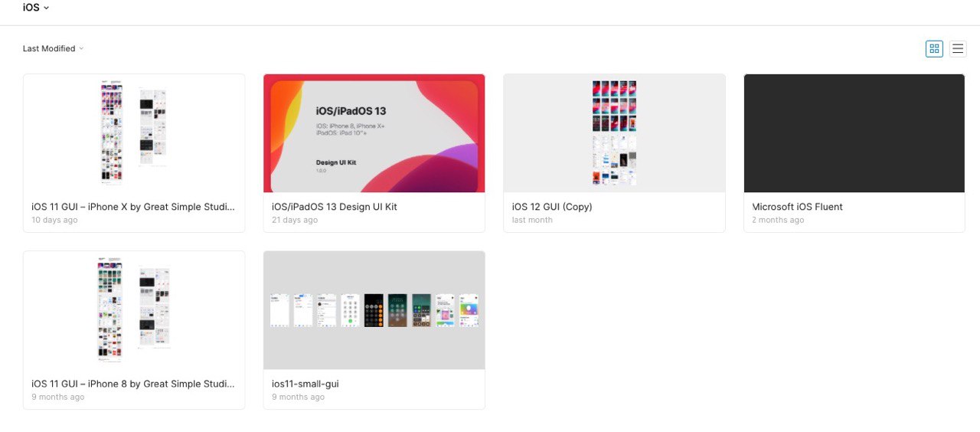Click the 'last month' timestamp label
The height and width of the screenshot is (432, 980).
tap(532, 220)
